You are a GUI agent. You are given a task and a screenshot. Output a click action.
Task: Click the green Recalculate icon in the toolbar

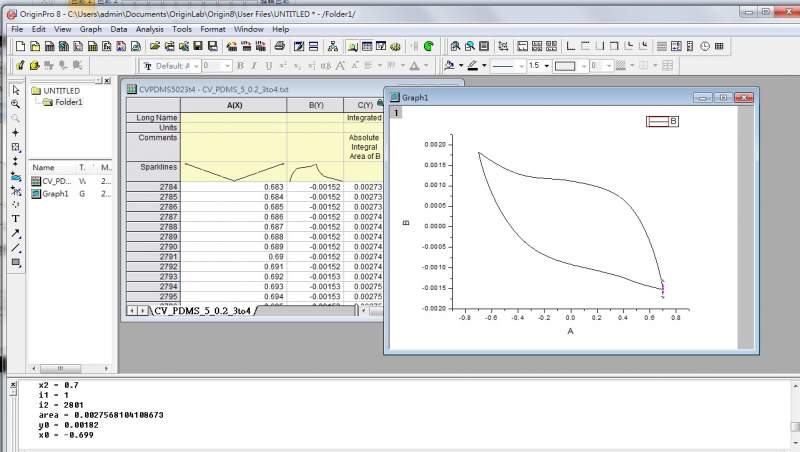pos(428,46)
